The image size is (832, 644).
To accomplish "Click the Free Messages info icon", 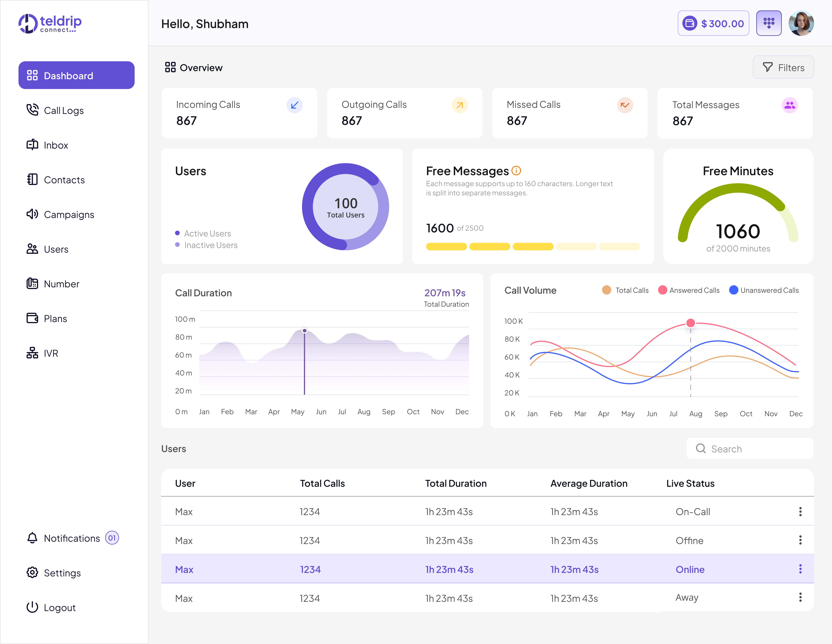I will 516,171.
